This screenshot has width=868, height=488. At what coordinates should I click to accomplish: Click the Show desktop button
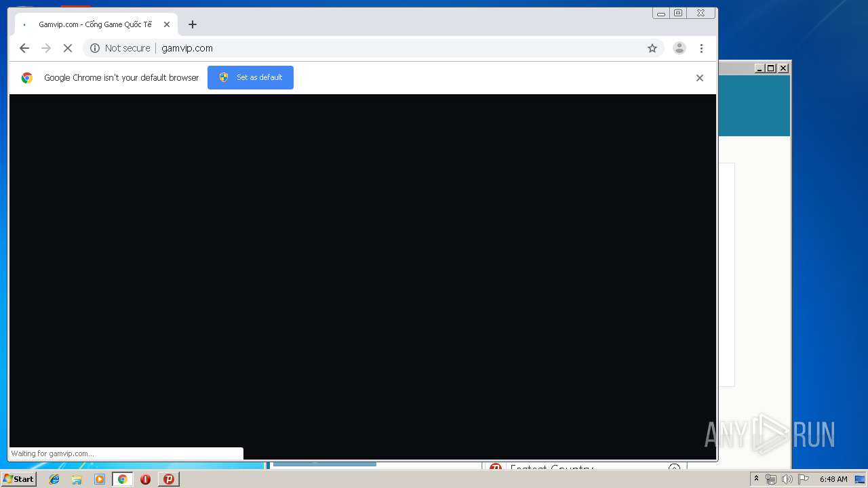pos(861,479)
